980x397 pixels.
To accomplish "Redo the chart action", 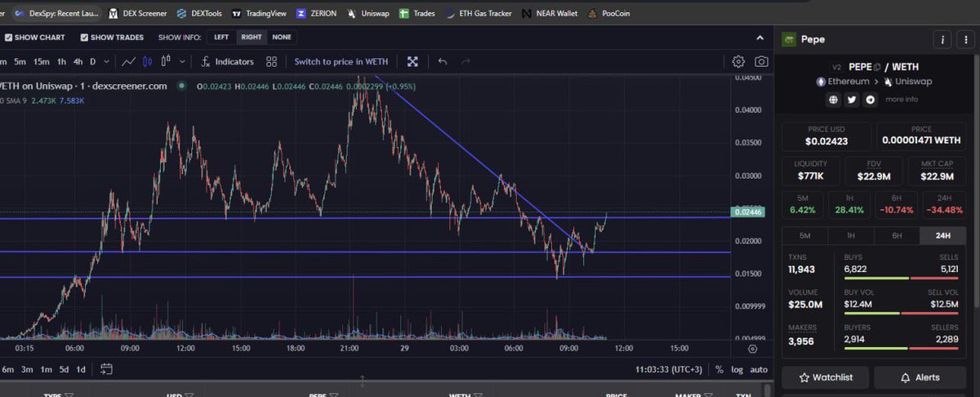I will [x=466, y=61].
